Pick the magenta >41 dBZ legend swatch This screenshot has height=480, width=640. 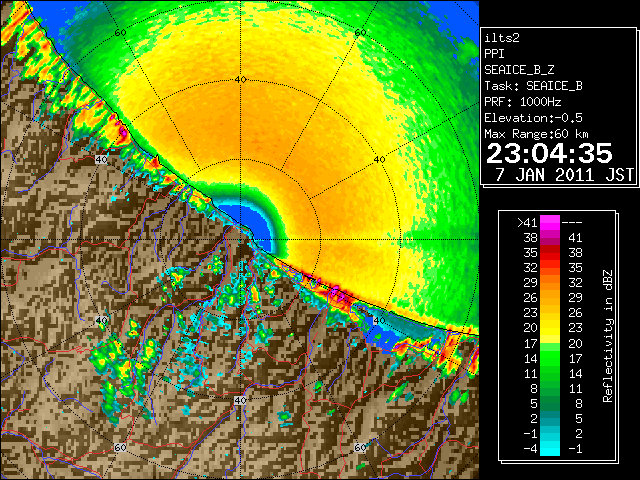coord(550,223)
